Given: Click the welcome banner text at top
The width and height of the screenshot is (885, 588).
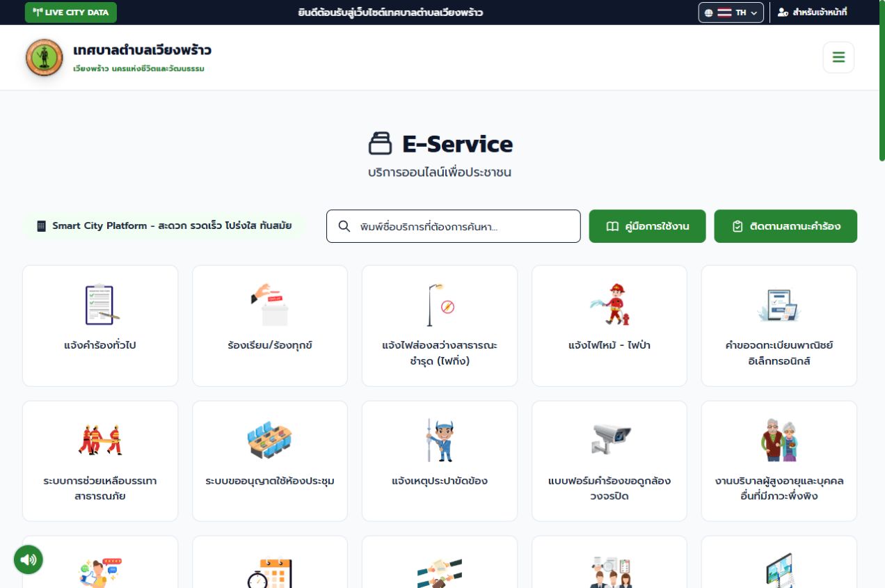Looking at the screenshot, I should [x=390, y=13].
